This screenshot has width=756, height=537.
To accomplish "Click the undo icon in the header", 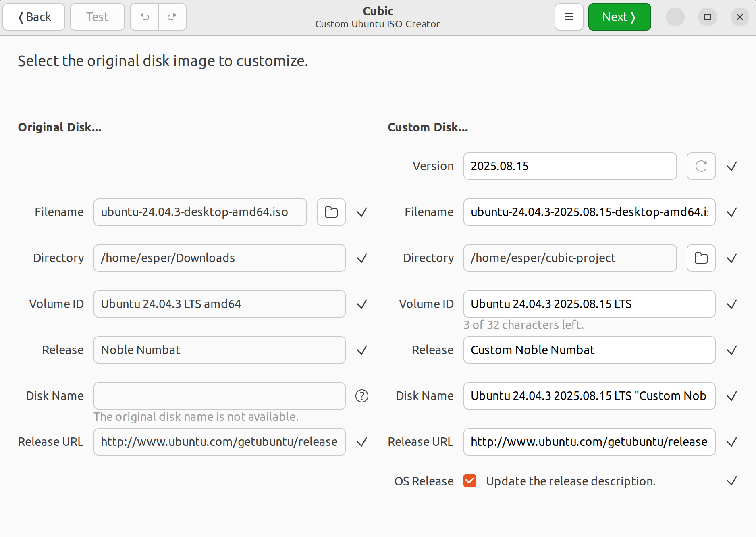I will click(144, 17).
